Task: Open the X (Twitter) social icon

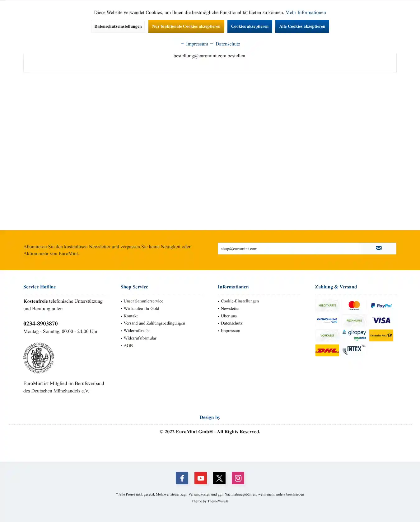Action: tap(219, 478)
